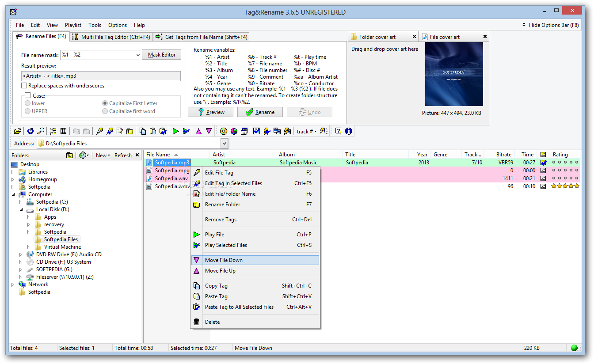The image size is (594, 364).
Task: Click the single pencil edit tag toolbar icon
Action: click(x=99, y=131)
